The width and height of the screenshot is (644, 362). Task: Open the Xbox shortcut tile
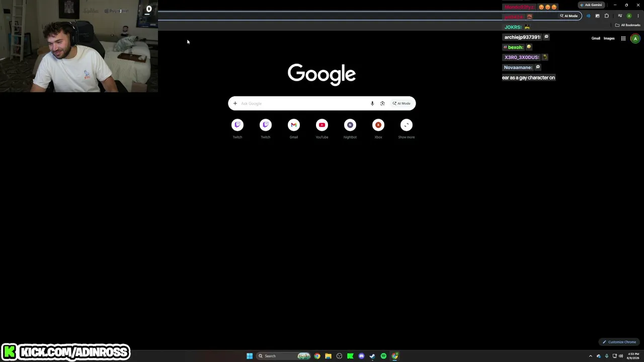pyautogui.click(x=378, y=128)
